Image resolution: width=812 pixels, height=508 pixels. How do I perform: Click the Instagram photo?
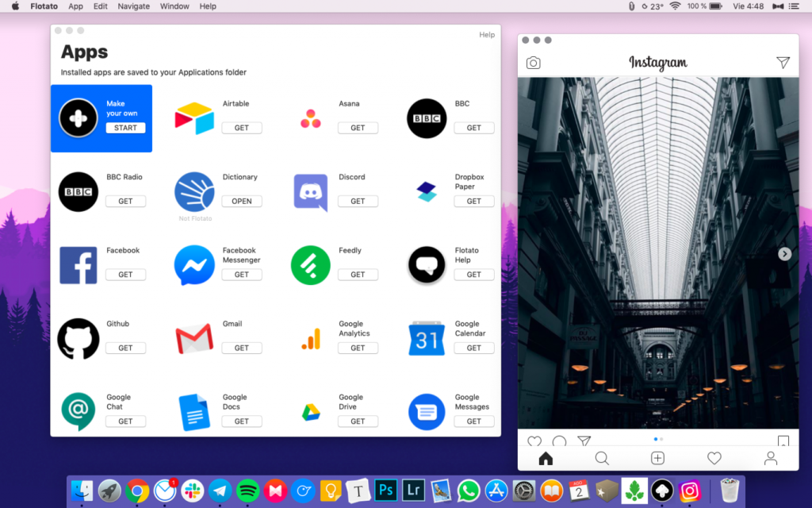click(658, 253)
